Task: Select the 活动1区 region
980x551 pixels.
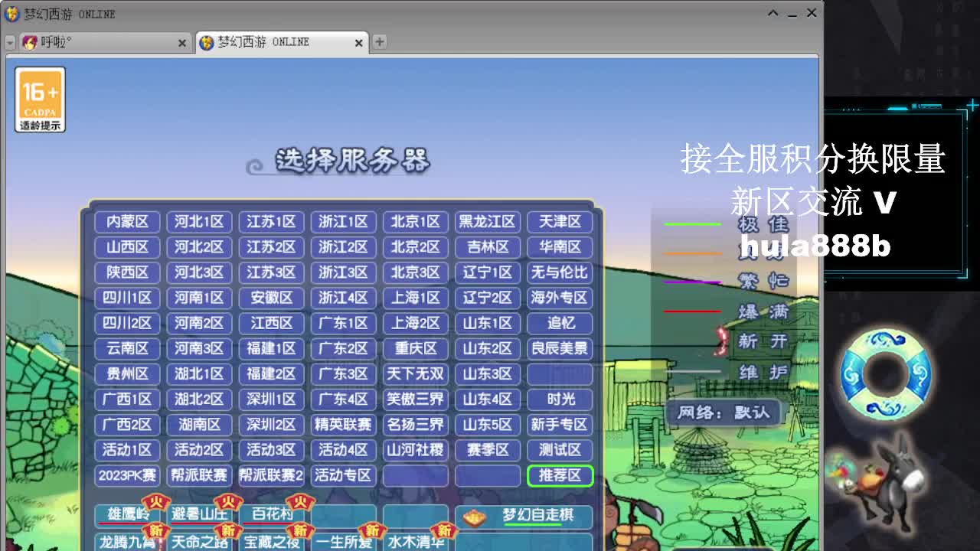Action: [x=127, y=449]
